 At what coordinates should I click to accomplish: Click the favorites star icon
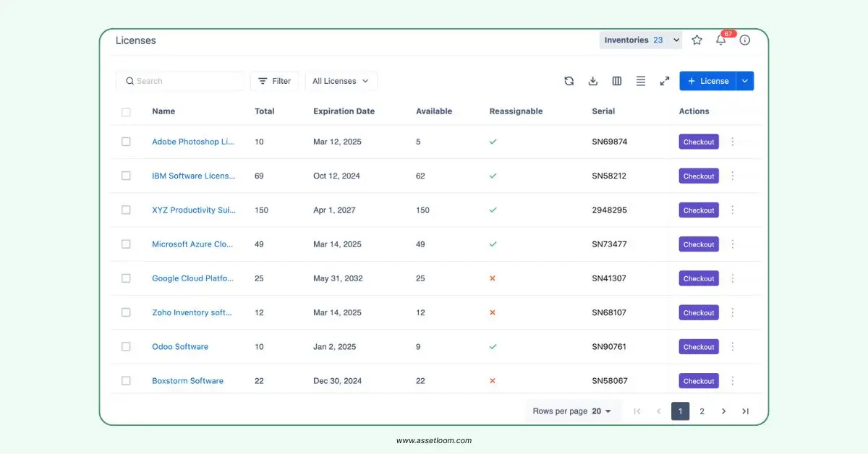click(x=697, y=40)
